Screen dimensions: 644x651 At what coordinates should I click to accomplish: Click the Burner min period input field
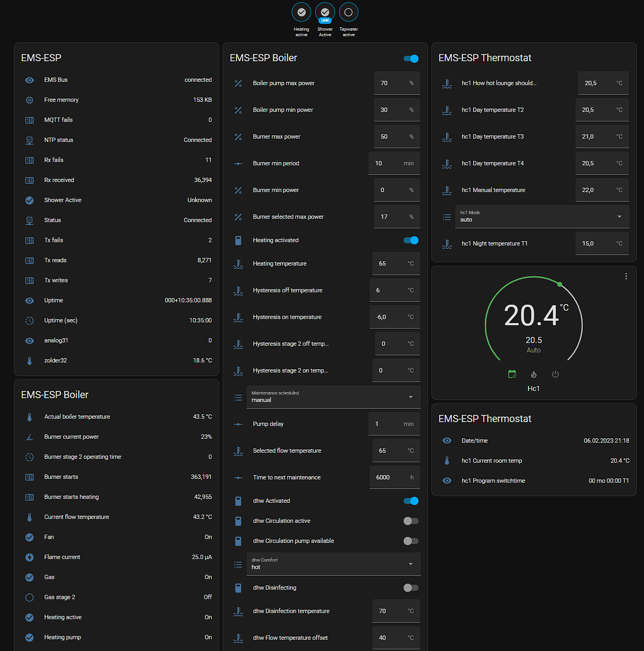pyautogui.click(x=394, y=163)
